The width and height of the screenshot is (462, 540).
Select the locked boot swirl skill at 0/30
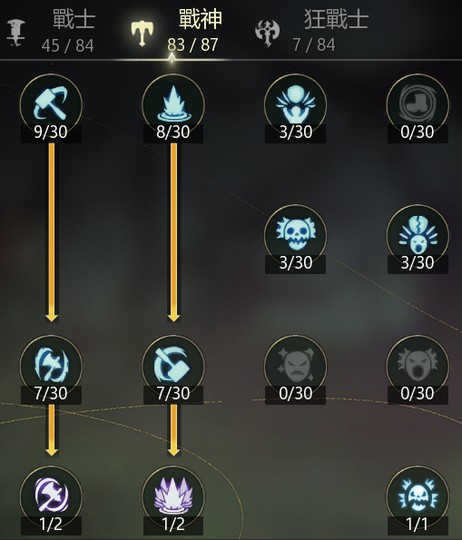[418, 105]
